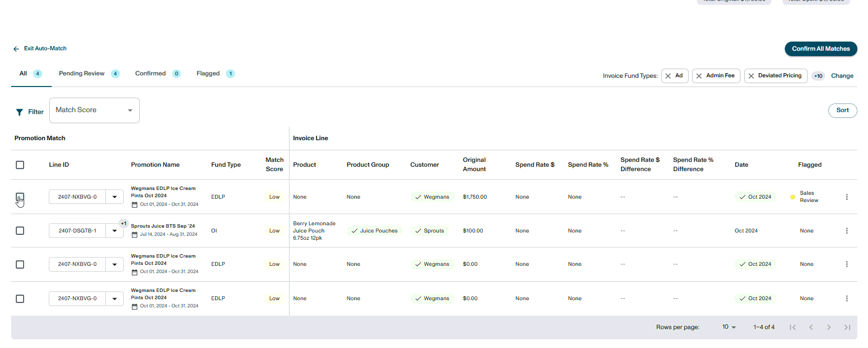The image size is (868, 348).
Task: Go to previous page of results
Action: pos(811,327)
